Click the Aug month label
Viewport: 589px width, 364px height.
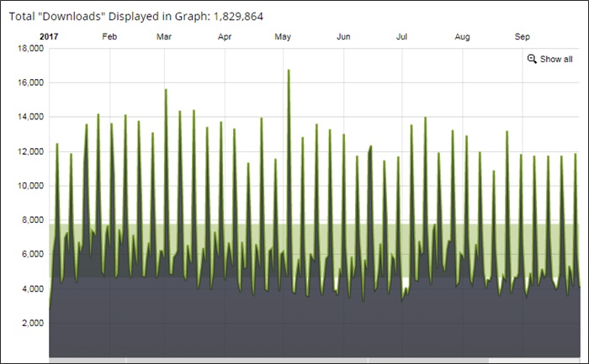[462, 37]
